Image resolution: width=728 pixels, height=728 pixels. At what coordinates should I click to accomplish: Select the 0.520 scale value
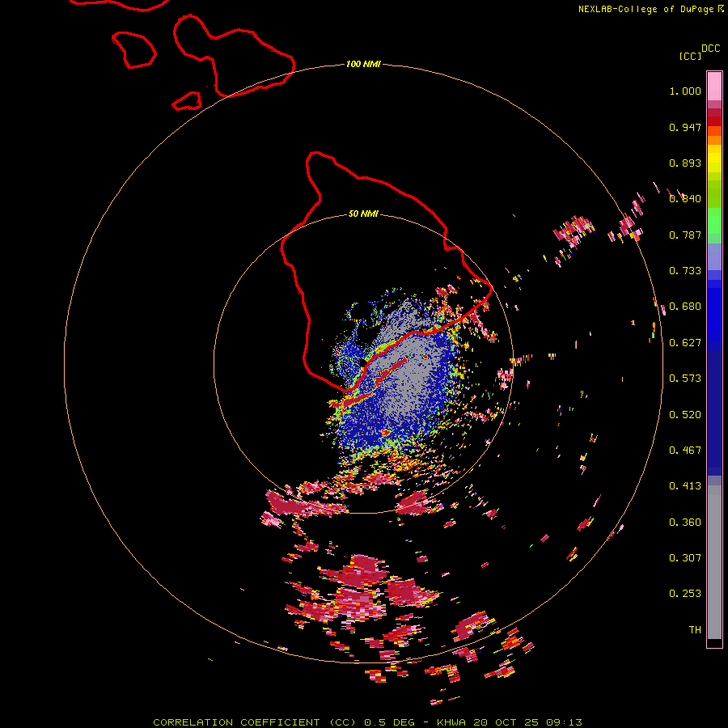coord(685,415)
